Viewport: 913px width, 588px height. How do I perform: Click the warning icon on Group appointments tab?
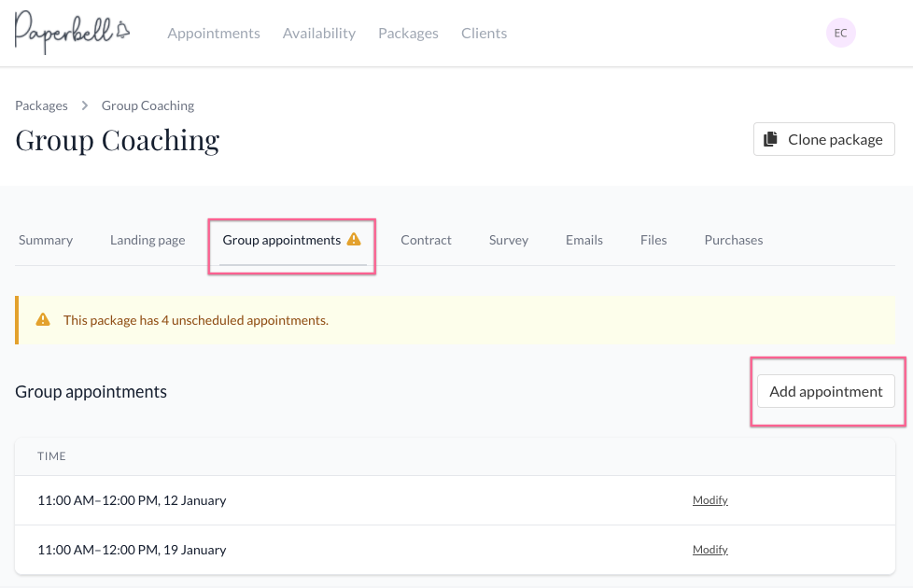click(x=354, y=239)
